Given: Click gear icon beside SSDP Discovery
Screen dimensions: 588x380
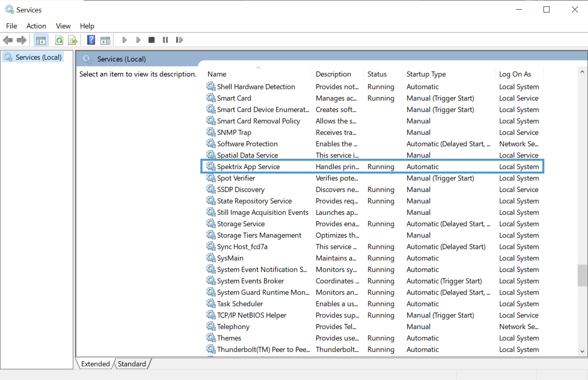Looking at the screenshot, I should tap(211, 189).
